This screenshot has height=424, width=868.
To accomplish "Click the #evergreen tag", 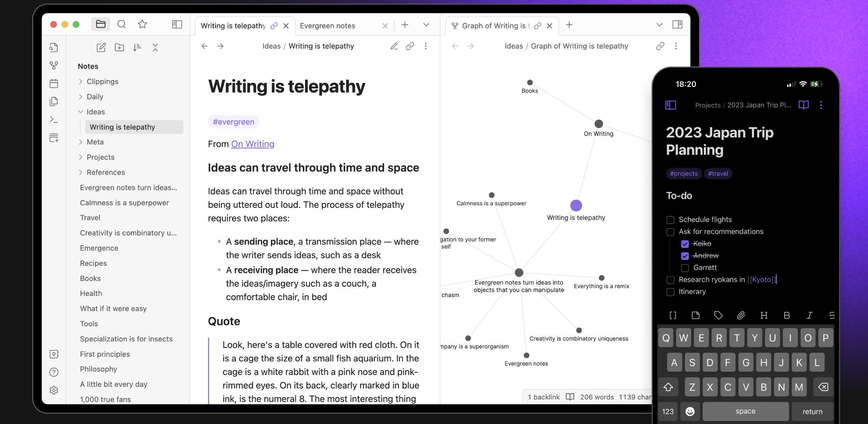I will pyautogui.click(x=233, y=122).
